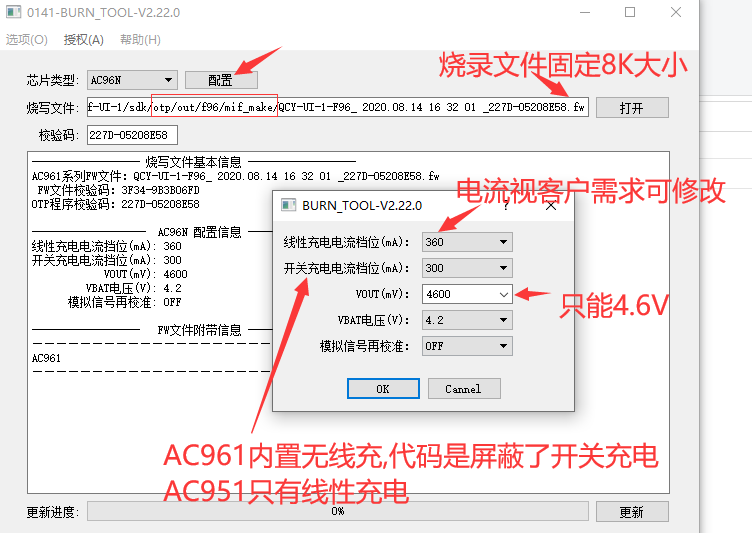The height and width of the screenshot is (533, 752).
Task: Expand VBAT电压(V) dropdown showing 4.2
Action: click(467, 320)
